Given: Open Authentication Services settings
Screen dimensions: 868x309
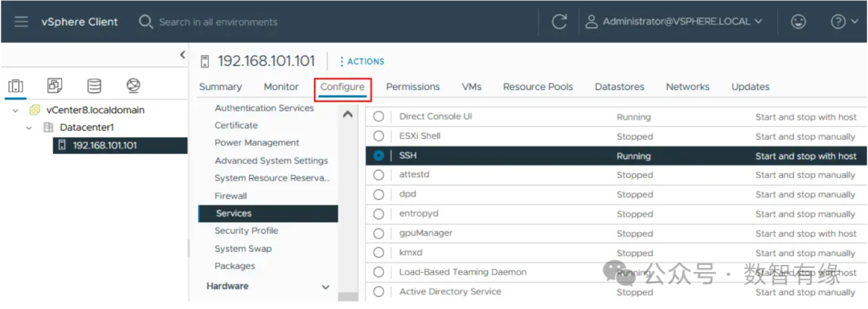Looking at the screenshot, I should click(x=264, y=108).
